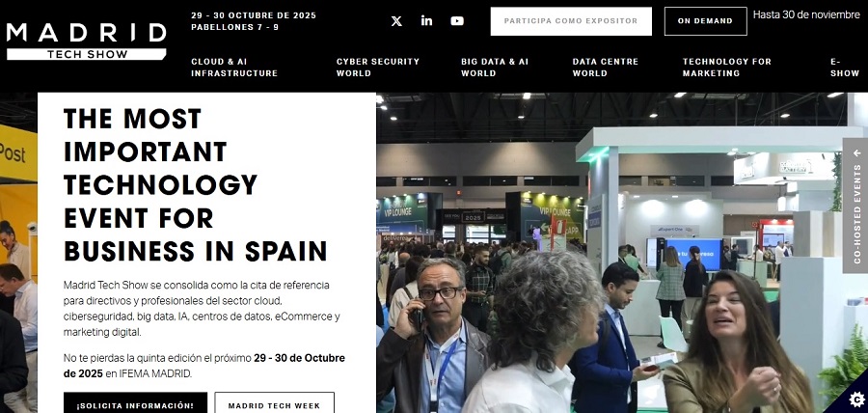Click the ¡Solicita información! button
The height and width of the screenshot is (413, 868).
[135, 405]
